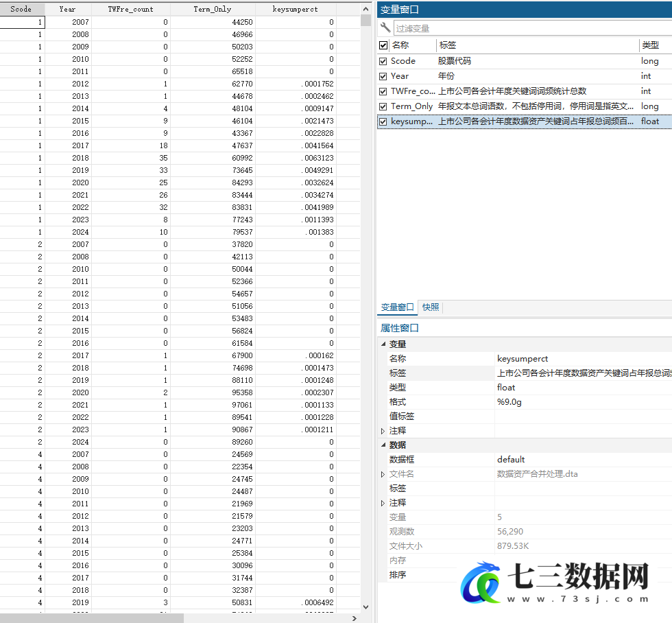Select the first Scode cell in data grid
Screen dimensions: 672x623
[22, 22]
